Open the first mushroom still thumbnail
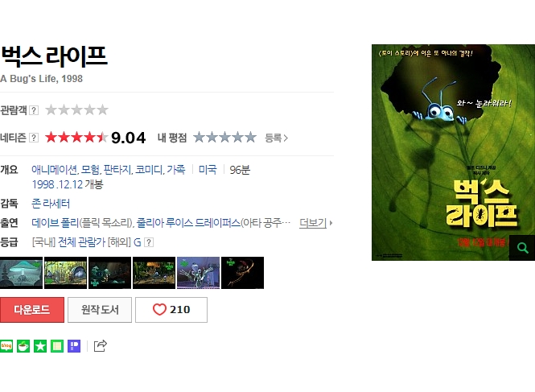This screenshot has height=392, width=535. 21,273
